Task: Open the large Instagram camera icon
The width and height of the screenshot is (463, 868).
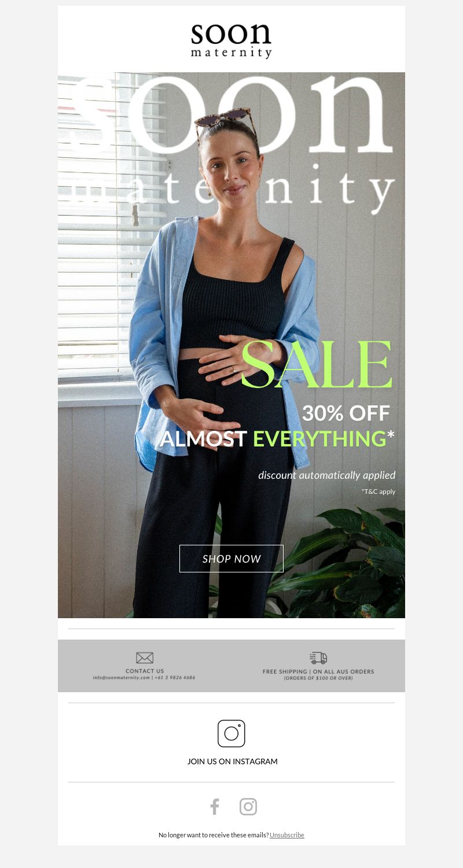Action: coord(231,733)
